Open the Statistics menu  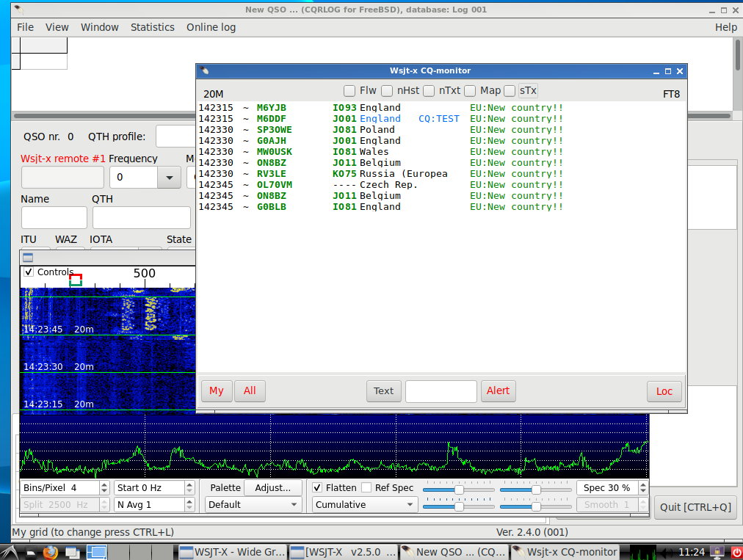click(x=153, y=27)
